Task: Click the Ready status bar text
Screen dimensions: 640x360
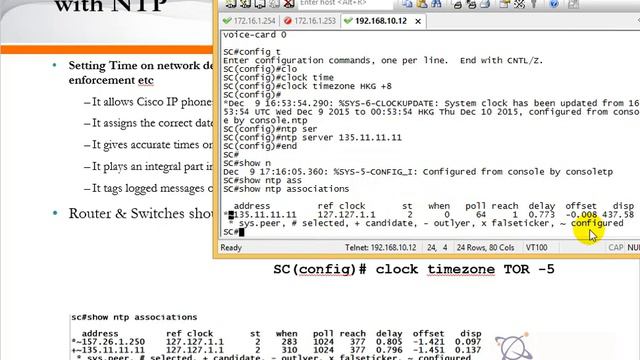Action: (231, 248)
